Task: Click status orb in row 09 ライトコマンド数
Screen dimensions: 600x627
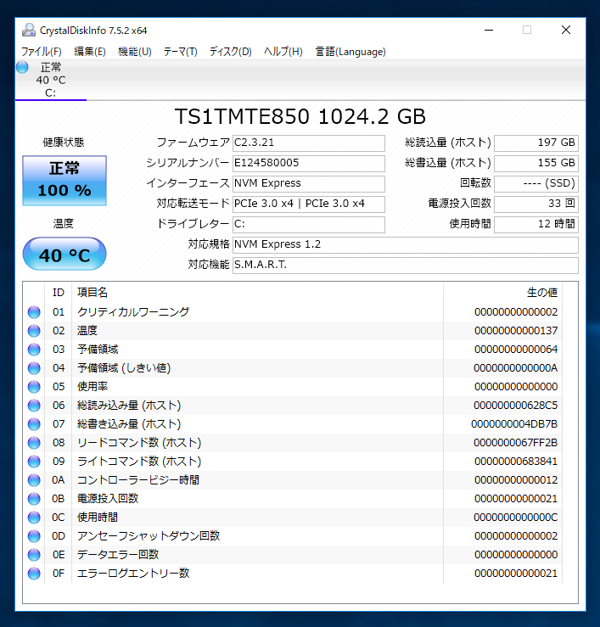Action: pos(34,461)
